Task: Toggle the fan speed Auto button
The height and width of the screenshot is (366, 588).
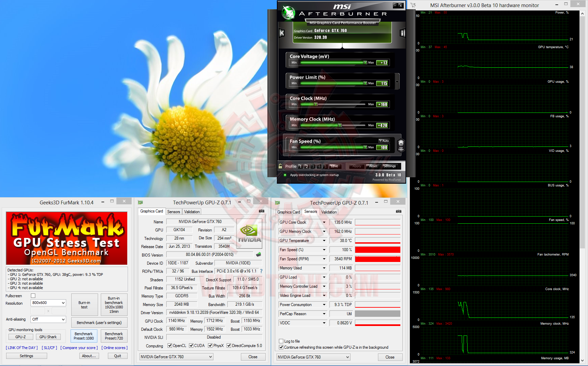Action: point(384,141)
